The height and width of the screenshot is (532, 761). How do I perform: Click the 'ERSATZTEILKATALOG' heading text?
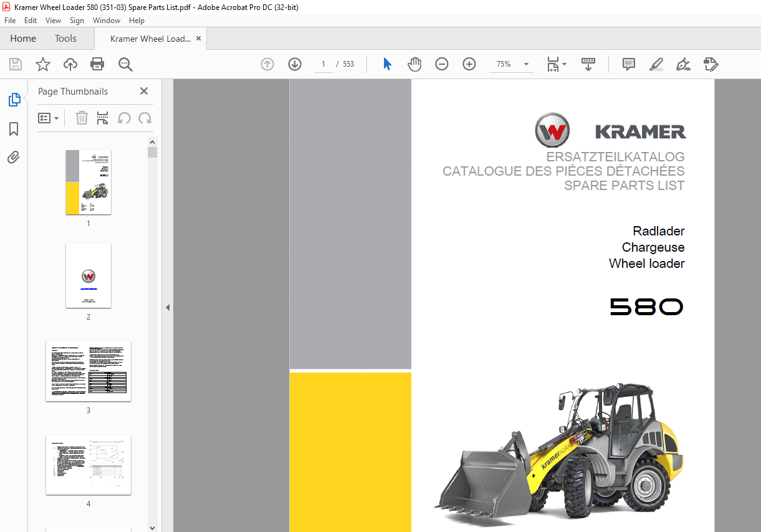click(x=616, y=157)
